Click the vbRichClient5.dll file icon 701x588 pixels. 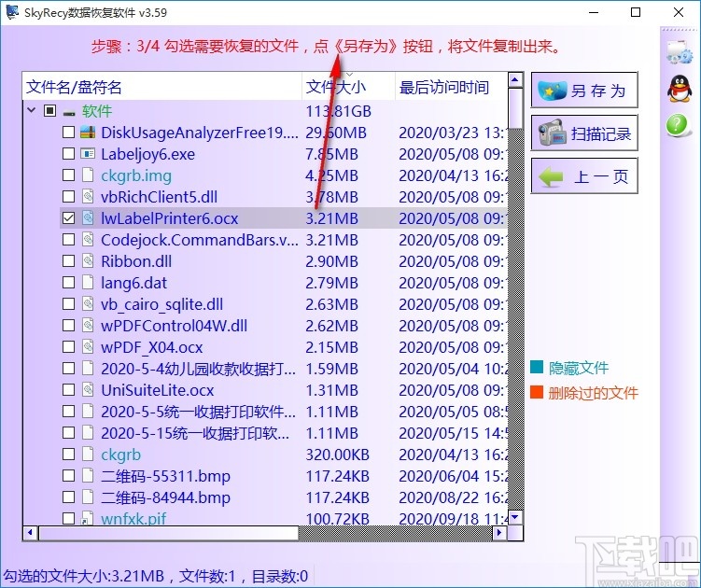[x=88, y=197]
